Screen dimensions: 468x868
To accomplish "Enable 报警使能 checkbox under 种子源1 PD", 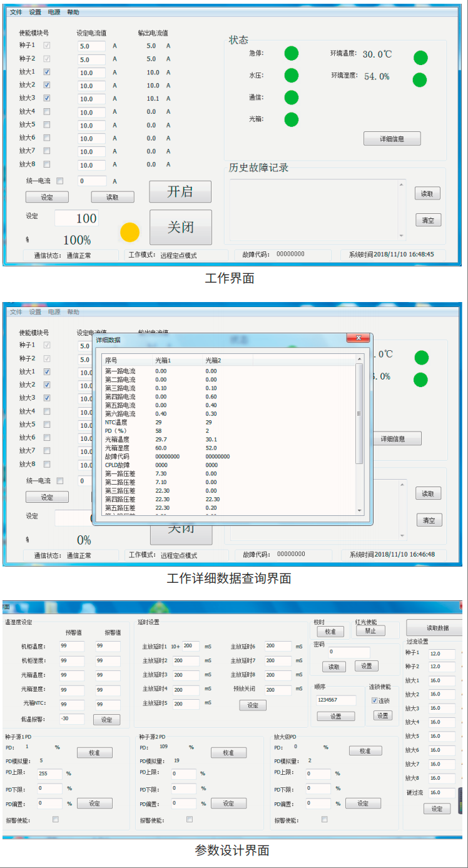I will [x=56, y=819].
